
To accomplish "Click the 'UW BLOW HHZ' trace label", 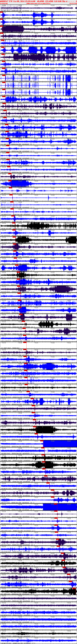I will [x=6, y=229].
